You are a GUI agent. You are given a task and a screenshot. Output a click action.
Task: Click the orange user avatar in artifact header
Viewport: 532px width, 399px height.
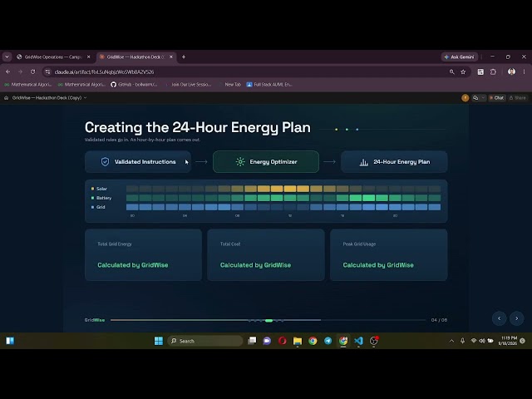coord(465,98)
